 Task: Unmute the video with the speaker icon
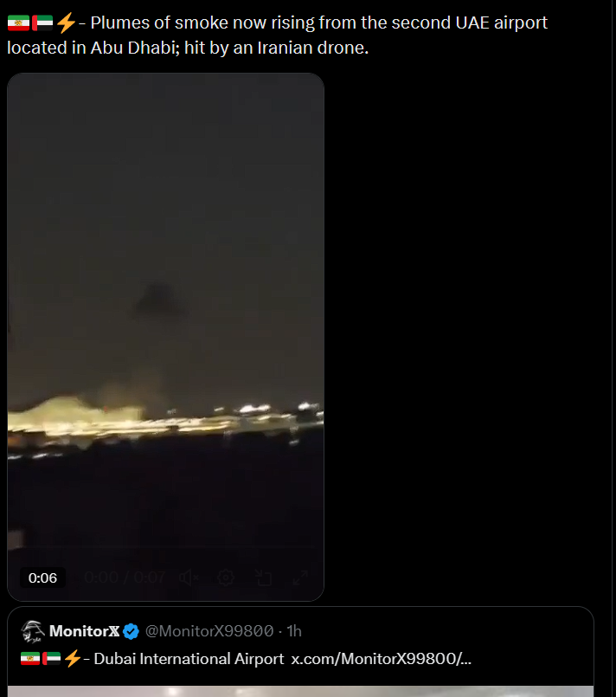coord(189,578)
